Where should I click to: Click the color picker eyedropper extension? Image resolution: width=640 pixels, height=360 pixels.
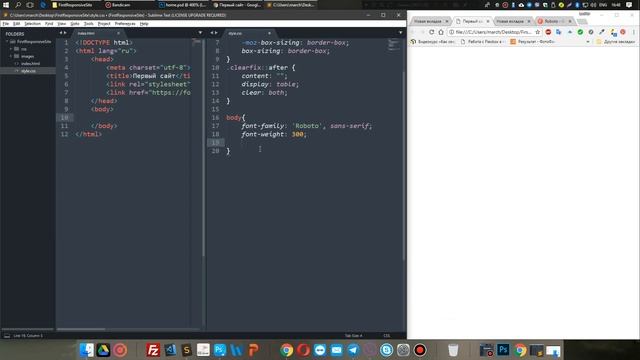point(602,32)
